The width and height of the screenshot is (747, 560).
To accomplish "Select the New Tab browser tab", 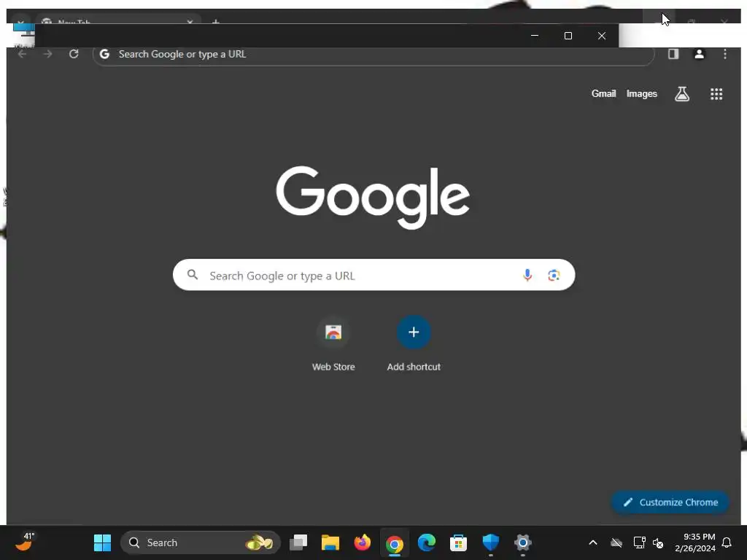I will click(x=117, y=20).
